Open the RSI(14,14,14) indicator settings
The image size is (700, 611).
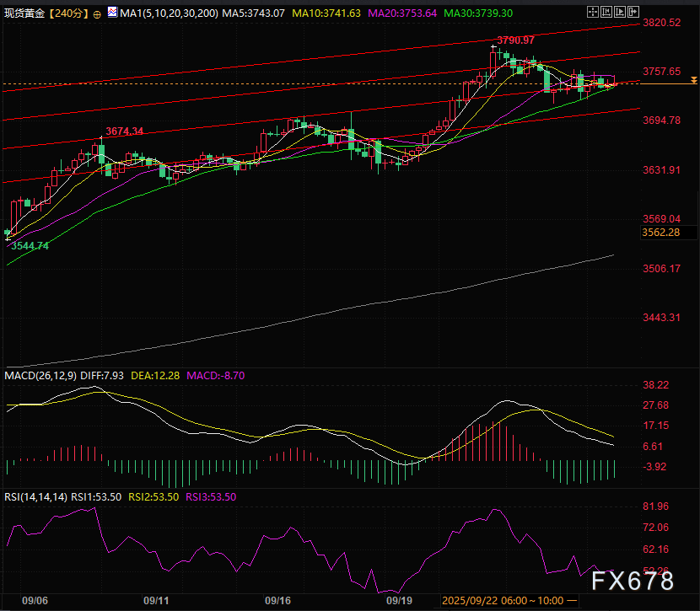coord(37,496)
